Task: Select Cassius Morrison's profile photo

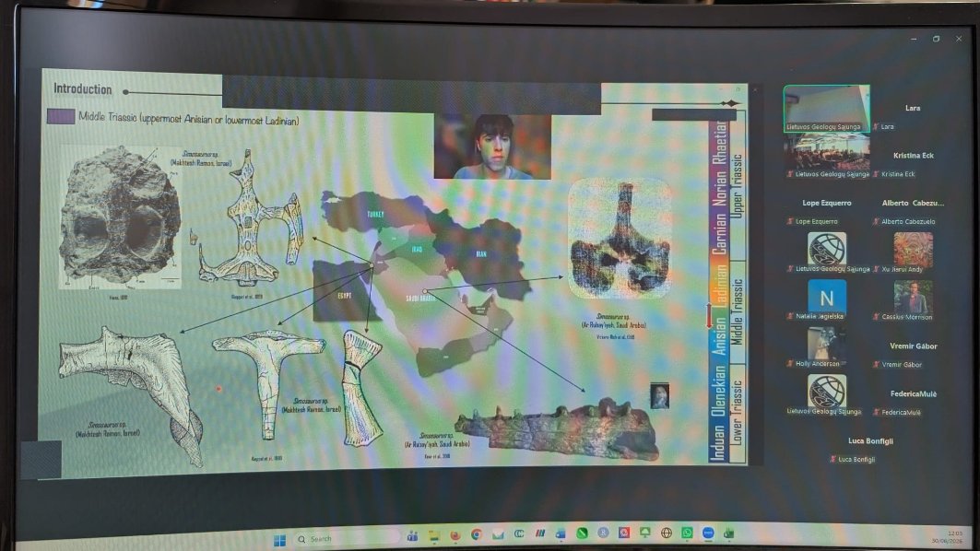Action: (x=913, y=297)
